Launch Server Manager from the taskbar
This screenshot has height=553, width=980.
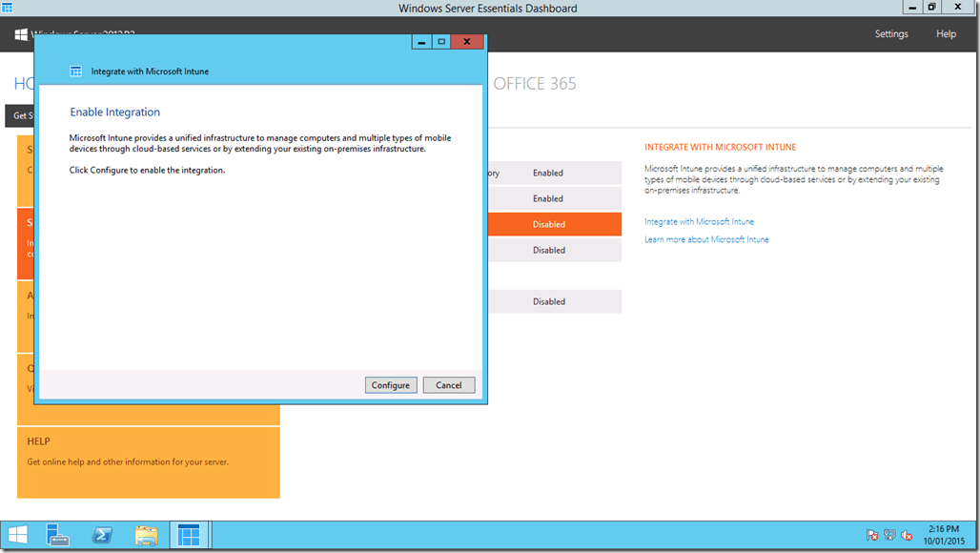pyautogui.click(x=57, y=535)
